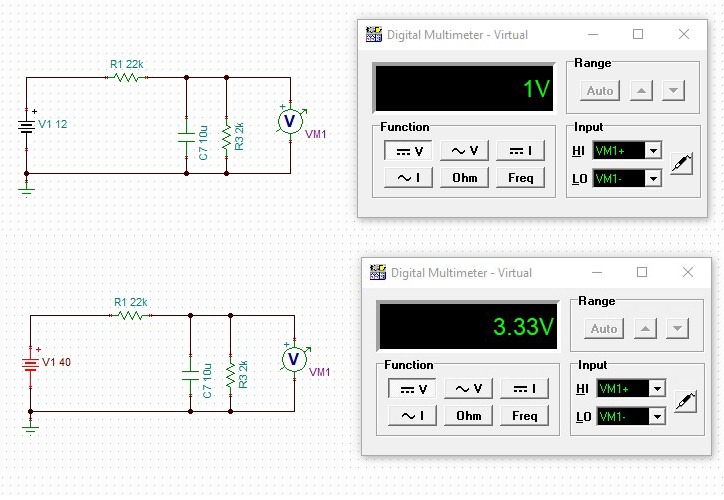Click probe icon in top multimeter

click(x=682, y=163)
